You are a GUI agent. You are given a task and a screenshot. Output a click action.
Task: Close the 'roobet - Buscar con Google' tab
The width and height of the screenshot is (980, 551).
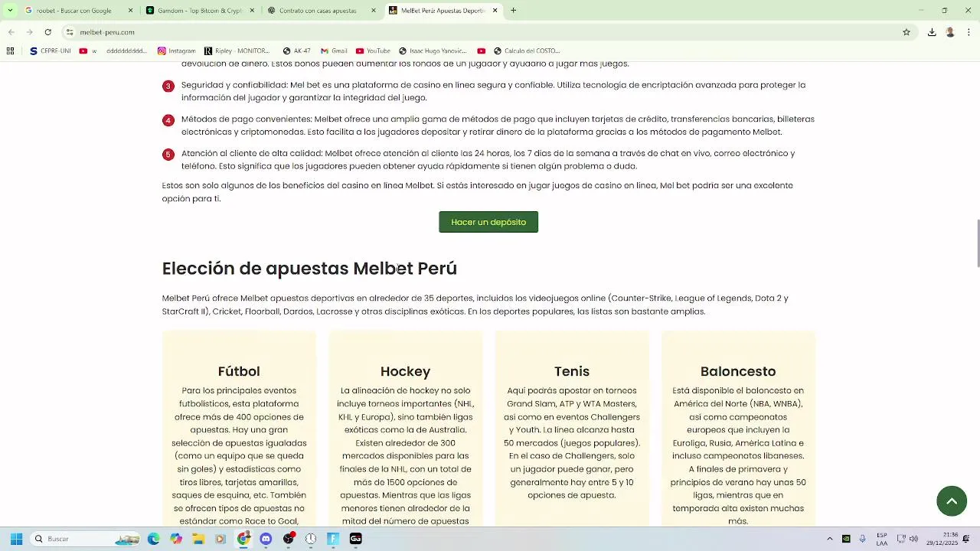click(x=130, y=11)
